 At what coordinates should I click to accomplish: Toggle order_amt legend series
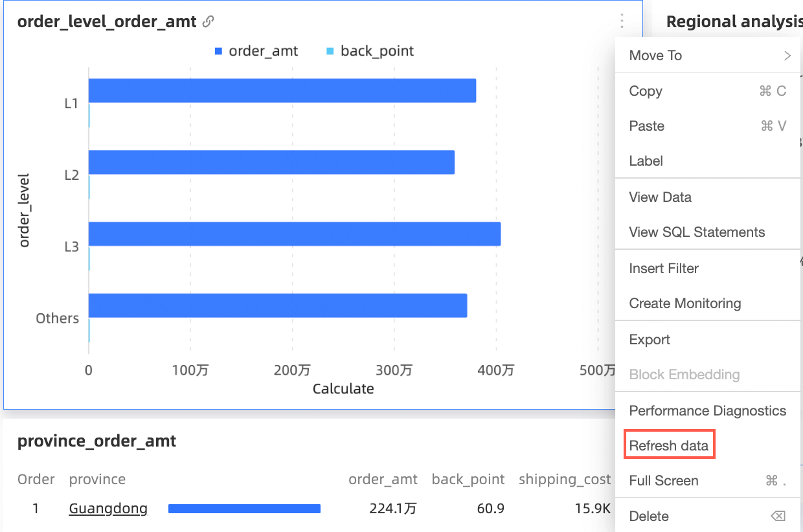pyautogui.click(x=256, y=51)
